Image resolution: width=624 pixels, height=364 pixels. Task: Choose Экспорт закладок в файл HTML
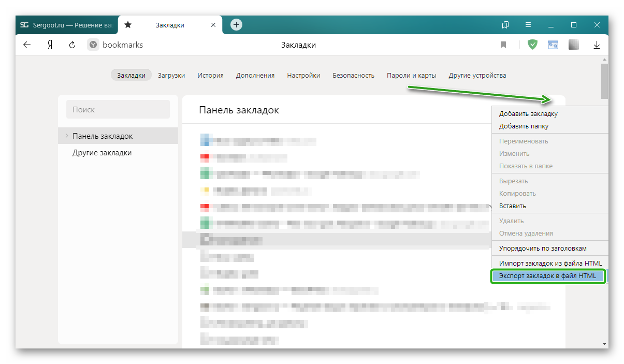(x=547, y=276)
